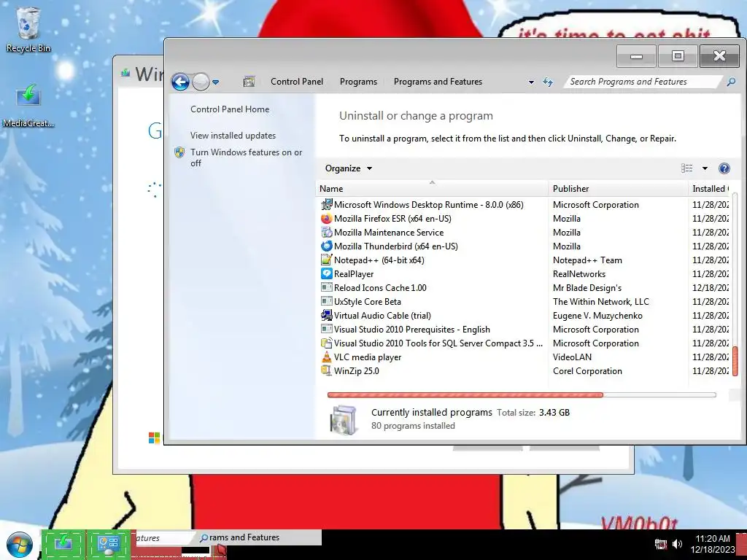Select Notepad++ program icon

pos(326,260)
